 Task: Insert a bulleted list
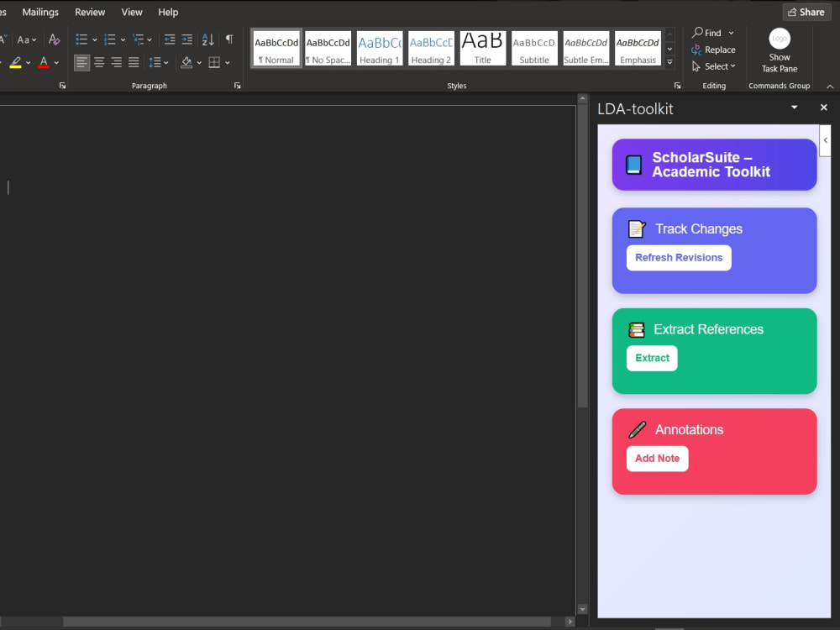81,39
